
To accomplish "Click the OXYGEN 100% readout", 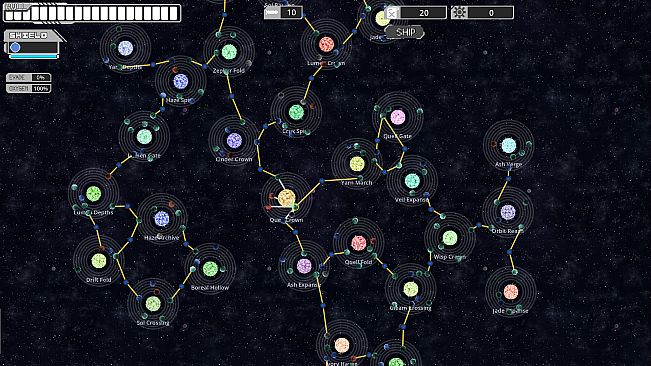I will point(29,88).
